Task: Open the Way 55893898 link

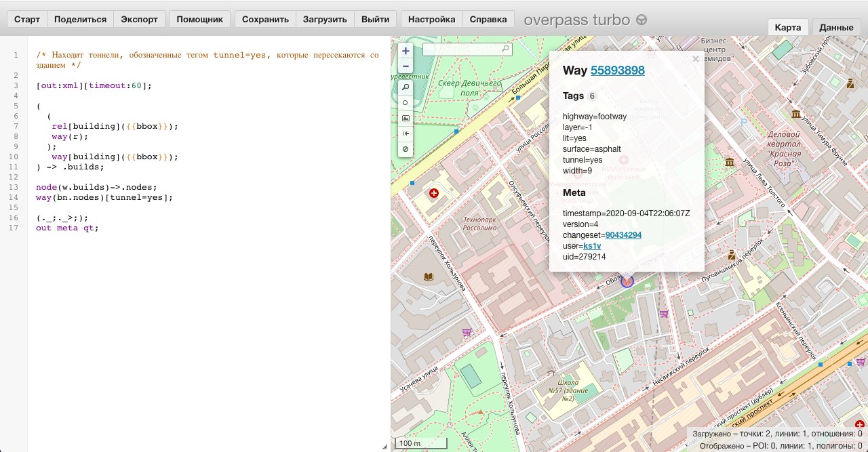Action: (x=617, y=70)
